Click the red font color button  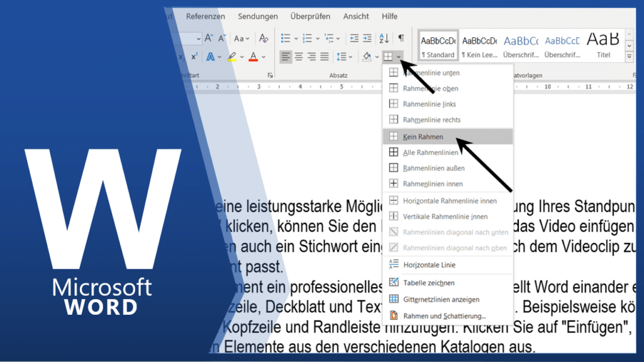pos(253,57)
